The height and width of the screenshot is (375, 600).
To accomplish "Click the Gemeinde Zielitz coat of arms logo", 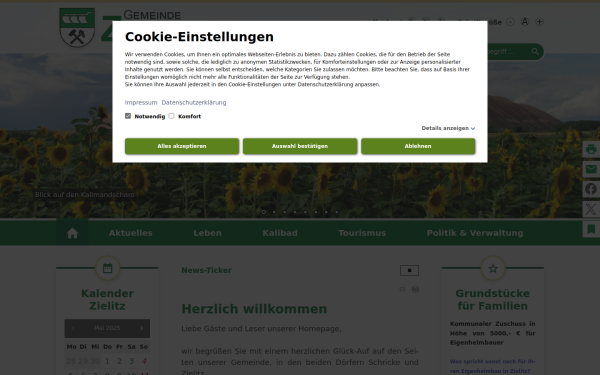I will coord(77,28).
